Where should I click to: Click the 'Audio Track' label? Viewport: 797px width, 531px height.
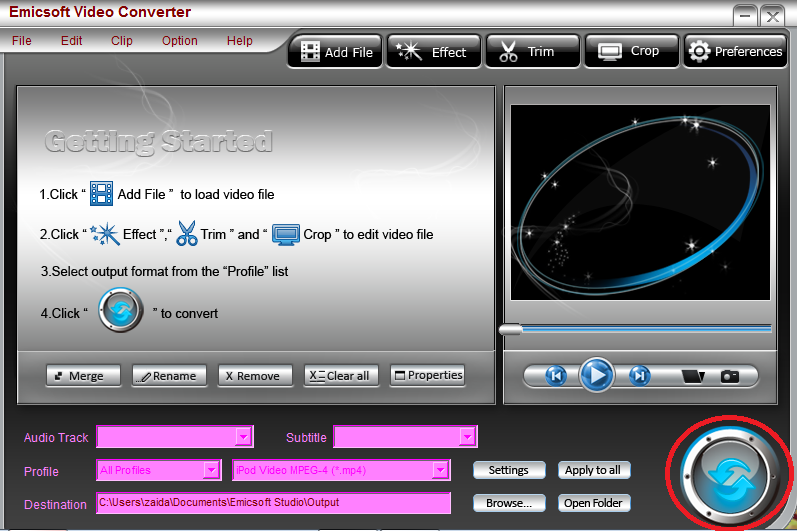(x=56, y=438)
